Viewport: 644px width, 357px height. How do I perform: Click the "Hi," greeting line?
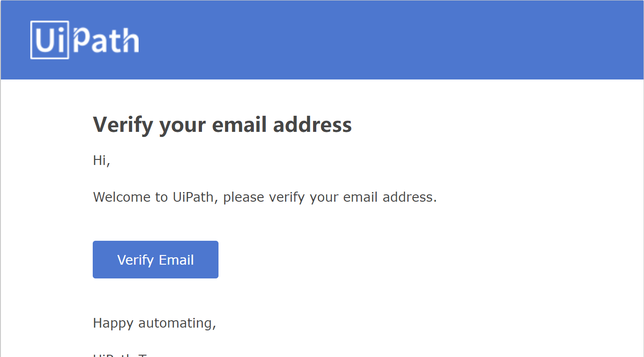click(x=102, y=160)
